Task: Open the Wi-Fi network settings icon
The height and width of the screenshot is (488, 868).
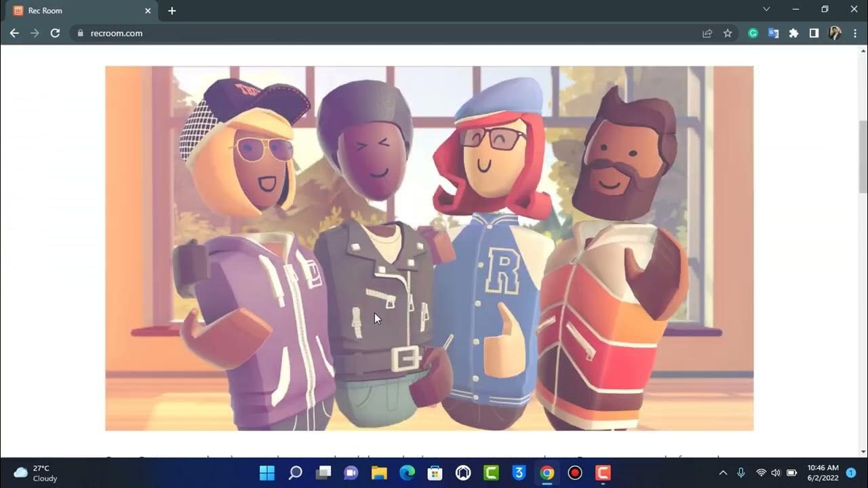Action: click(761, 472)
